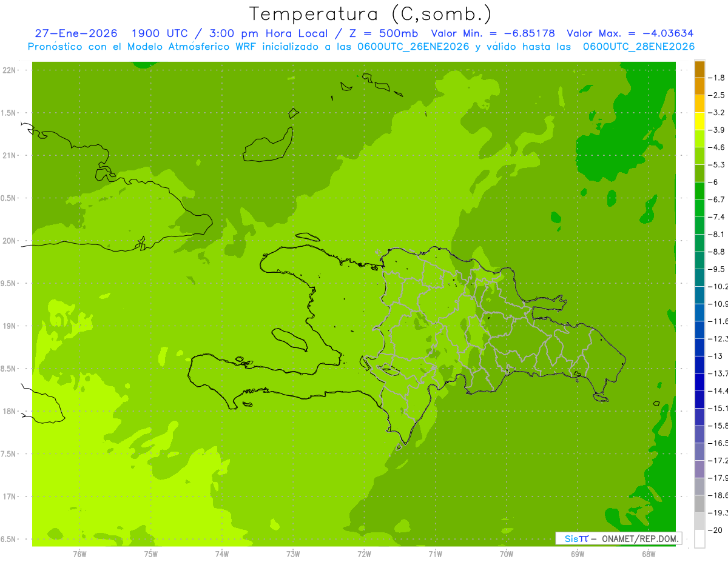Click the "-7.4" colorbar value
Image resolution: width=728 pixels, height=562 pixels.
716,217
